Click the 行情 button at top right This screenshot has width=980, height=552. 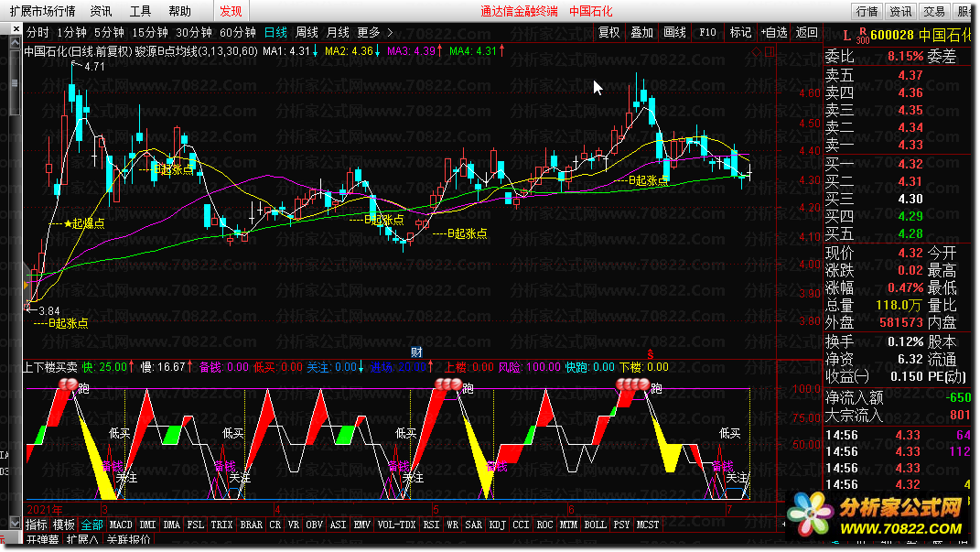[x=867, y=11]
